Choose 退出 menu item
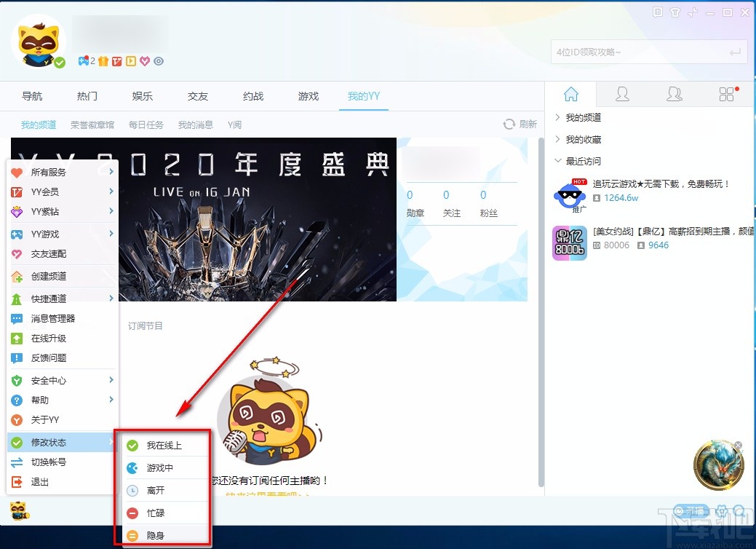756x549 pixels. click(63, 482)
